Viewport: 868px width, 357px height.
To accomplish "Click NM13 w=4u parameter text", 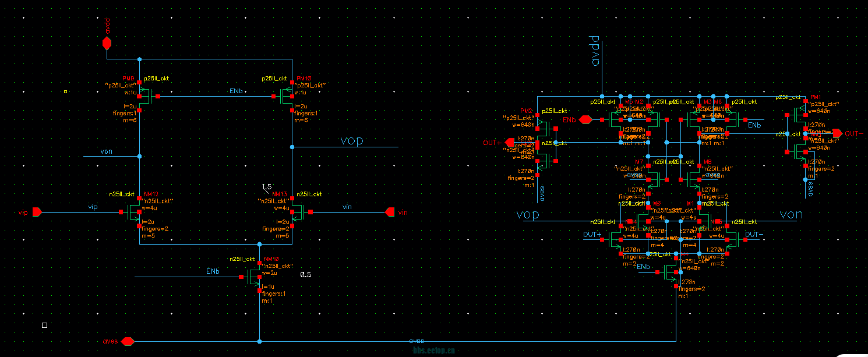I will click(x=281, y=208).
